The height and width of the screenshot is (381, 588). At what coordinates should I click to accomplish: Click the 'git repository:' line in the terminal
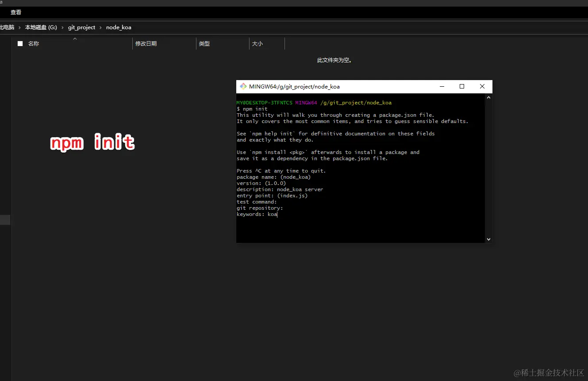tap(260, 208)
